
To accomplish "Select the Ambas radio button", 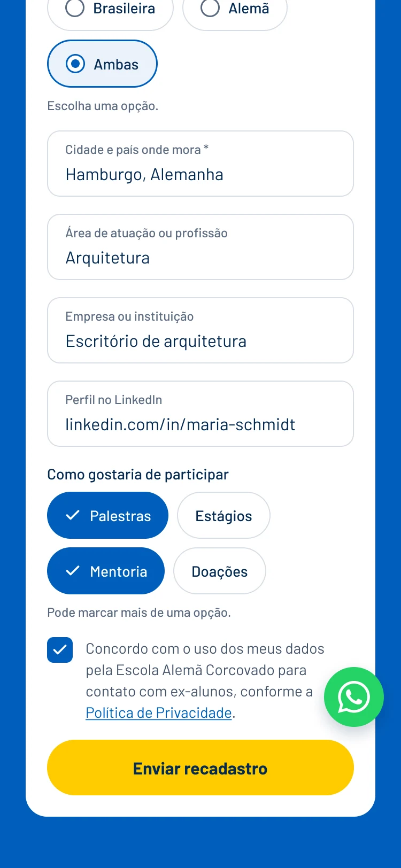I will tap(102, 64).
